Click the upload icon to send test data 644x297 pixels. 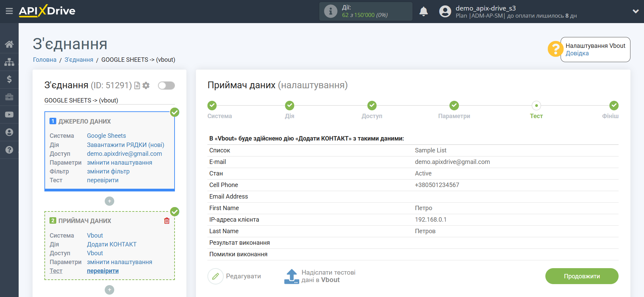[291, 276]
